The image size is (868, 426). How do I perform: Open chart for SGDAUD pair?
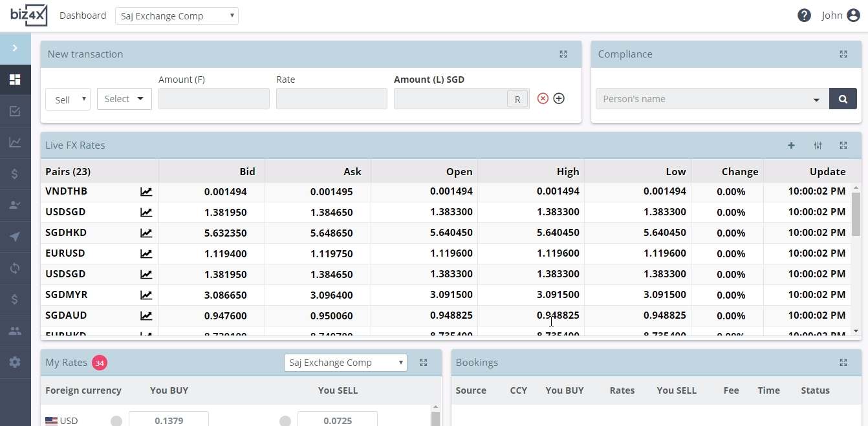[x=146, y=315]
